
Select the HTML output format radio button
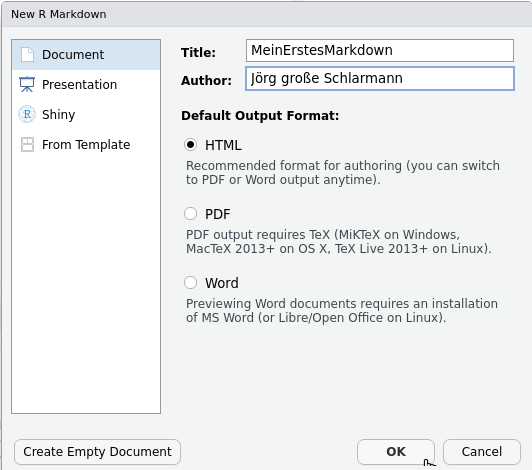pos(190,145)
